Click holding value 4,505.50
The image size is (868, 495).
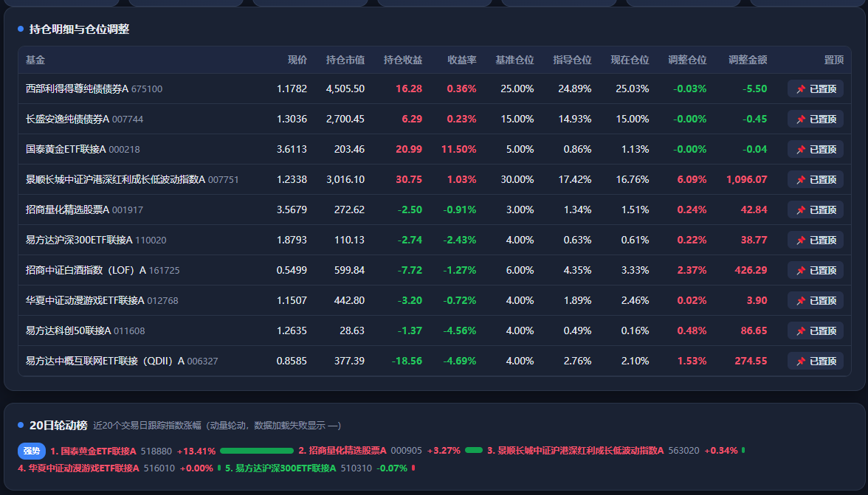point(345,89)
